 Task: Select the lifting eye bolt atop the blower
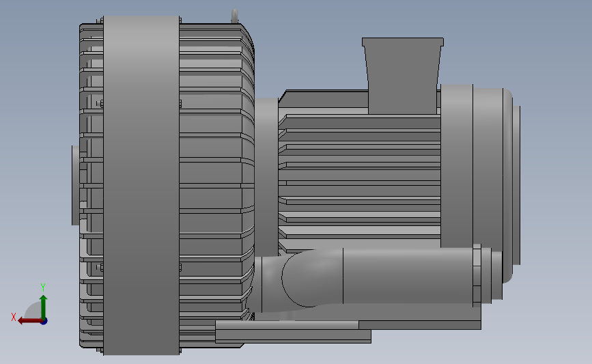point(234,16)
